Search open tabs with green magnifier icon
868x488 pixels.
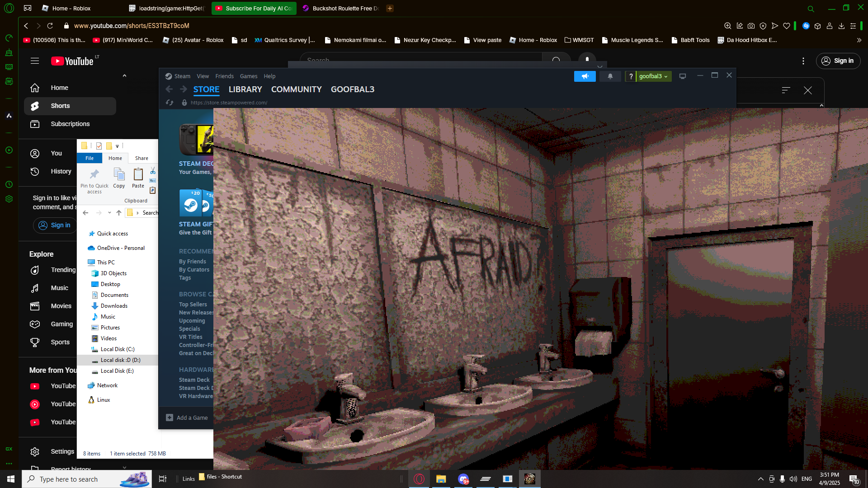point(811,9)
